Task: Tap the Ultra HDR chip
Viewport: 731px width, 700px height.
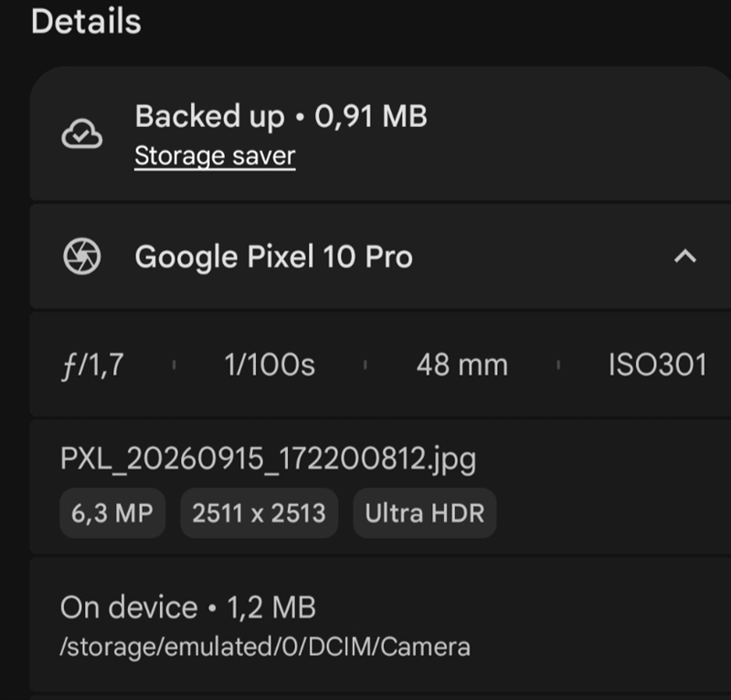Action: pyautogui.click(x=425, y=513)
